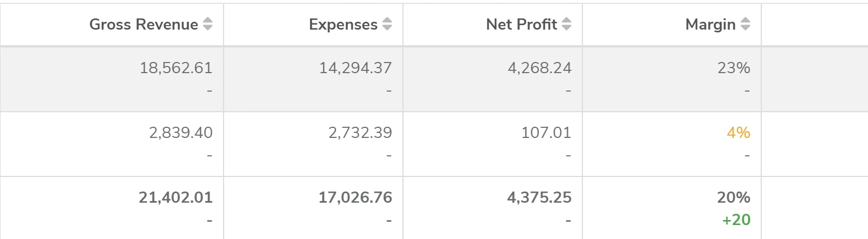868x239 pixels.
Task: Click the Margin sort arrows icon
Action: click(745, 25)
